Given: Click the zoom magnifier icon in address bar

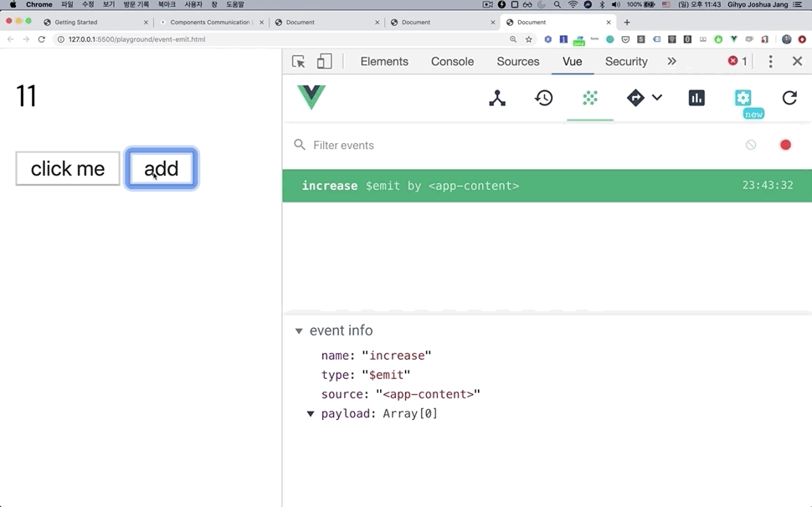Looking at the screenshot, I should (513, 39).
